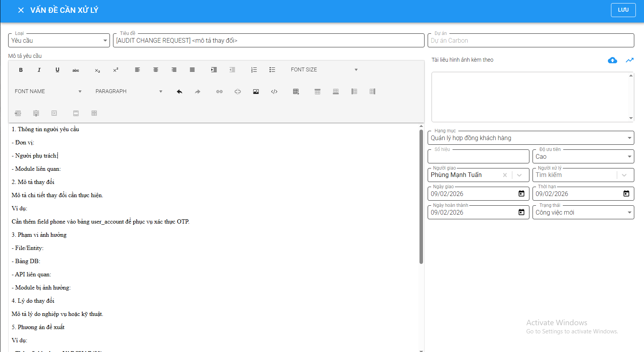Click the Số hiệu input field

(478, 157)
